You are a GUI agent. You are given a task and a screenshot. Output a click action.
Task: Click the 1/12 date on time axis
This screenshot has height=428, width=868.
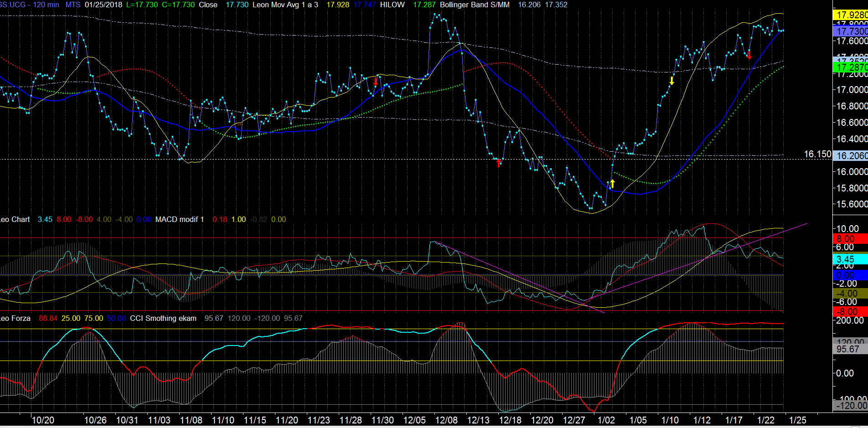pos(702,420)
